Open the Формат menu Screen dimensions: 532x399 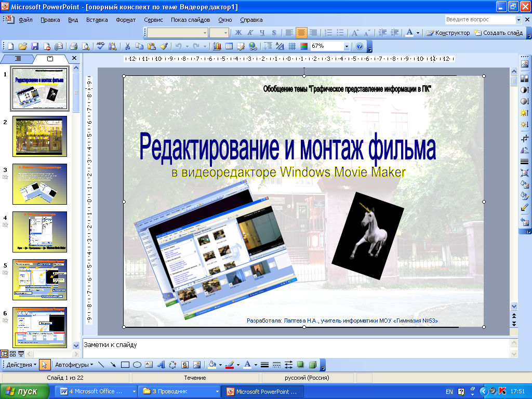pyautogui.click(x=126, y=20)
